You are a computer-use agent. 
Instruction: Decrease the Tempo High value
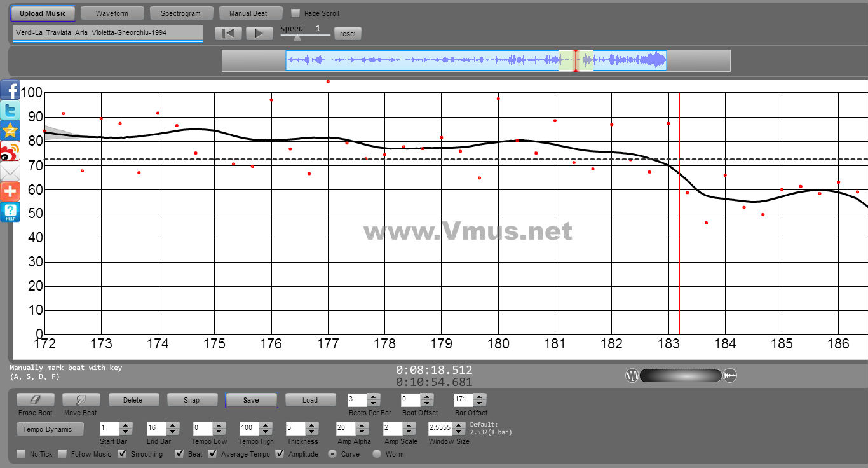pyautogui.click(x=266, y=432)
